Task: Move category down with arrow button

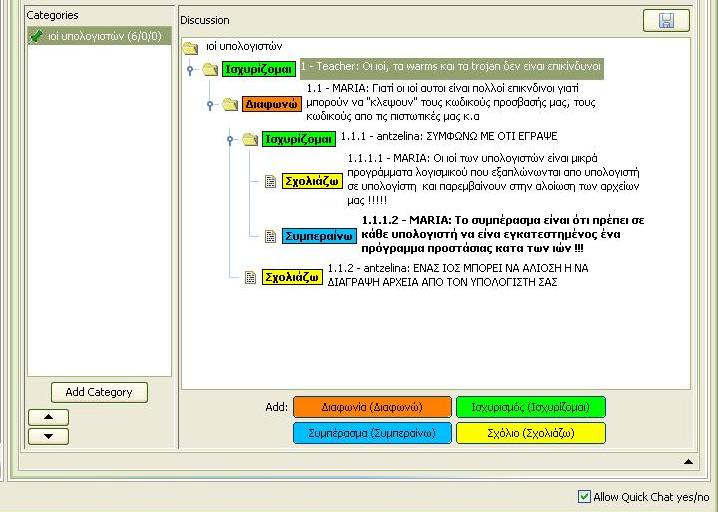Action: (48, 436)
